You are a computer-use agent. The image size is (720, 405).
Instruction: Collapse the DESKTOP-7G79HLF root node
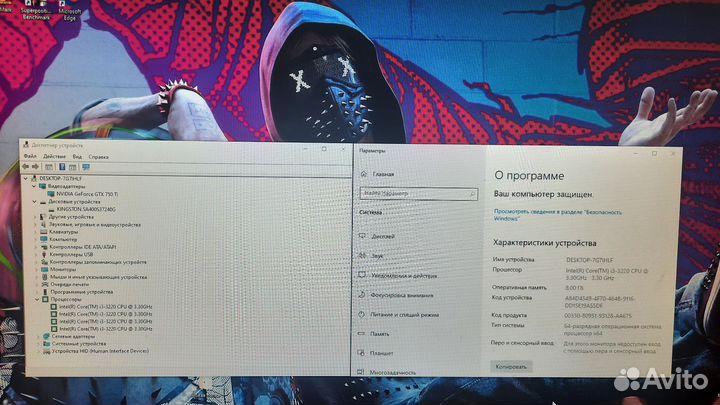click(x=26, y=178)
